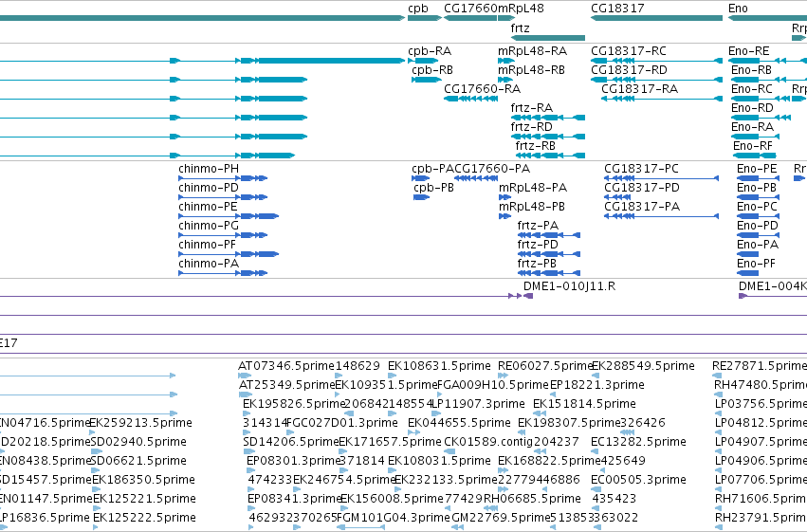Select EST GM22769.5prime
This screenshot has height=532, width=807.
(x=501, y=519)
